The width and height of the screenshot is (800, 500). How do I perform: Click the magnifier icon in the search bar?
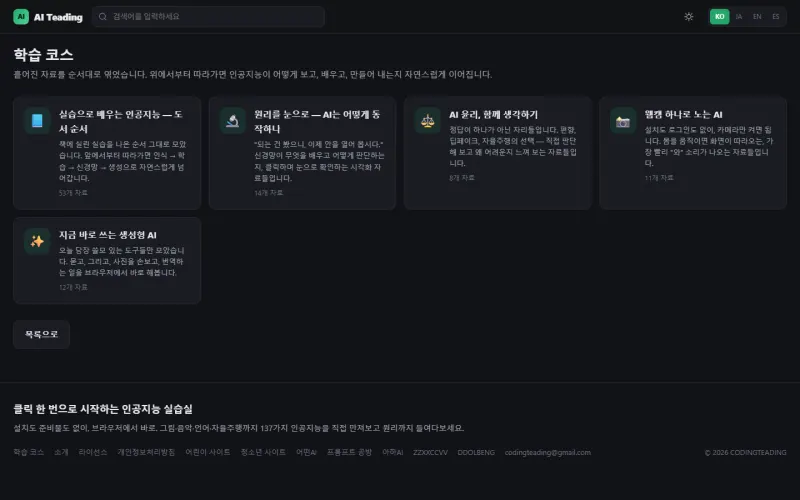tap(103, 16)
